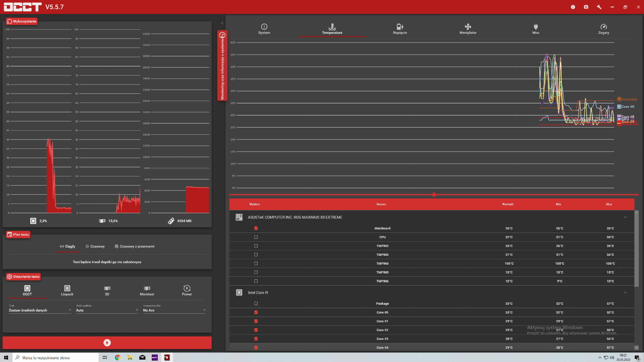This screenshot has width=644, height=362.
Task: Open the Tryb mode dropdown
Action: pos(40,310)
